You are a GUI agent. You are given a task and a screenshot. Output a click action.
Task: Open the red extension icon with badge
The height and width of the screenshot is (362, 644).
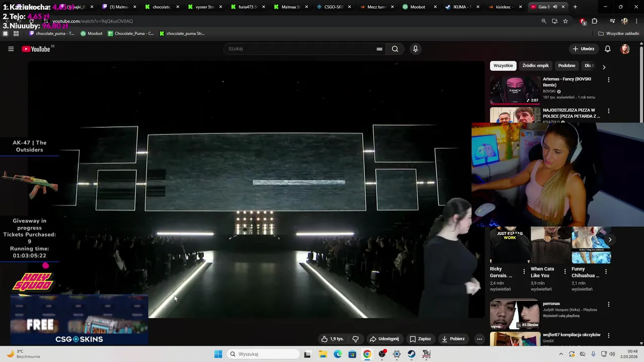pos(583,21)
